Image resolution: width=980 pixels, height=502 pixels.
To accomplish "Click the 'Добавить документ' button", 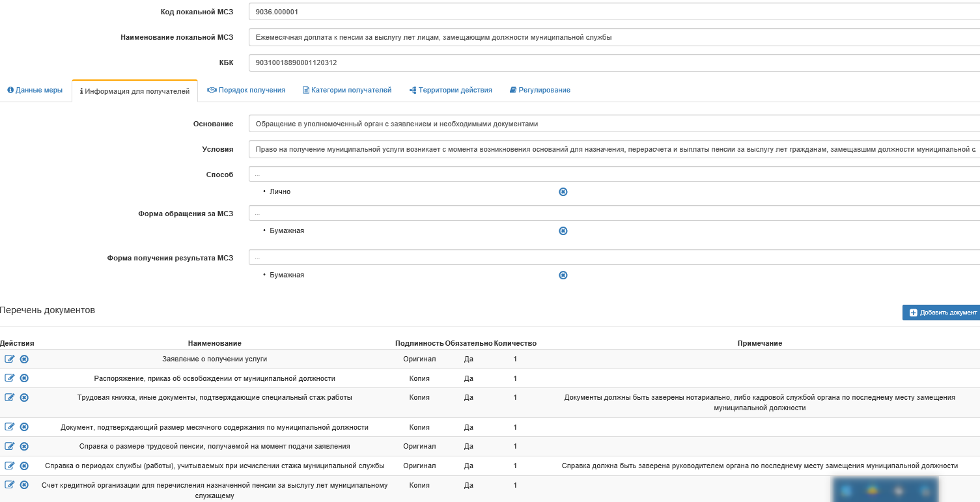I will pyautogui.click(x=941, y=313).
